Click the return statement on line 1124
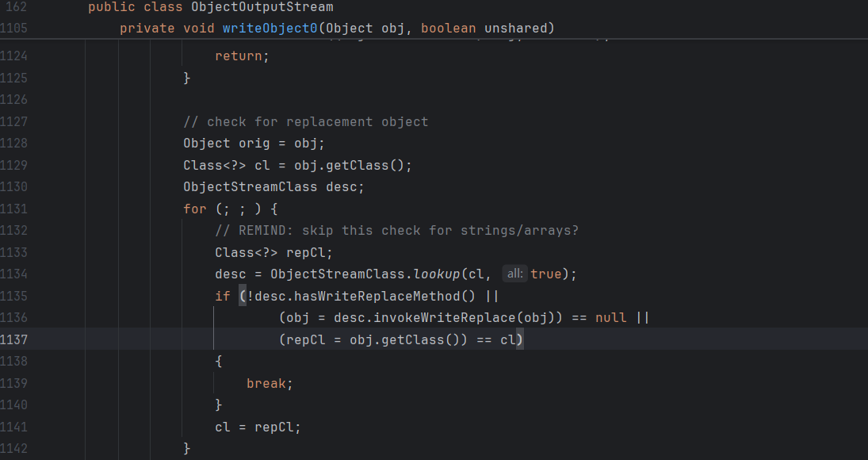The width and height of the screenshot is (868, 460). click(242, 56)
